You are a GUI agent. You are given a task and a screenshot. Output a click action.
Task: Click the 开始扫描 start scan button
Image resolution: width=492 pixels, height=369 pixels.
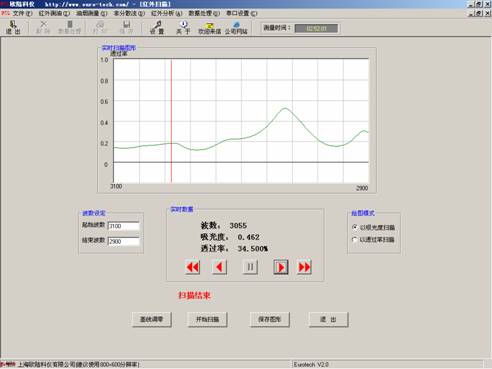click(207, 319)
